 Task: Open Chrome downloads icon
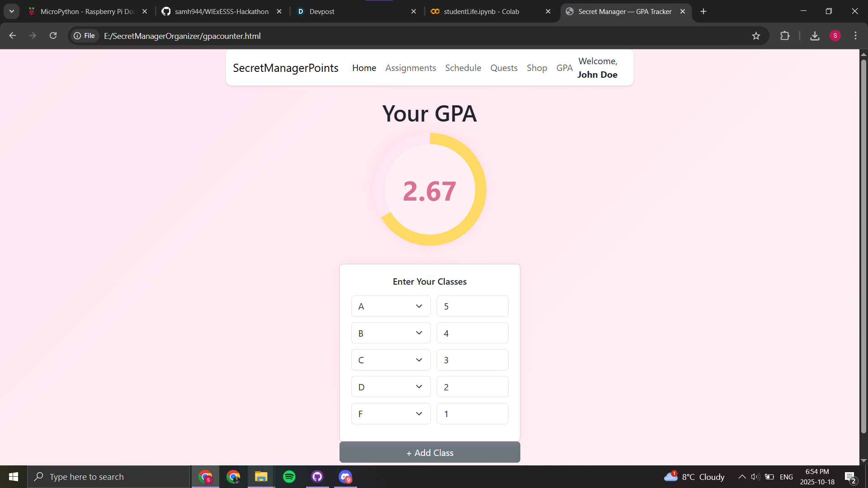815,36
